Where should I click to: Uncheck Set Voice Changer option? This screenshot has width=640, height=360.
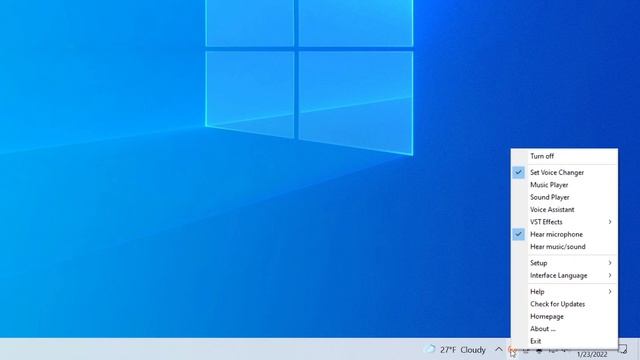[x=564, y=172]
